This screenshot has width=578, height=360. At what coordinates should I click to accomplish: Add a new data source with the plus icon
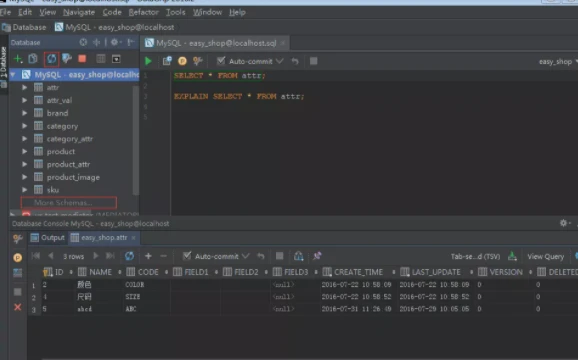tap(17, 59)
